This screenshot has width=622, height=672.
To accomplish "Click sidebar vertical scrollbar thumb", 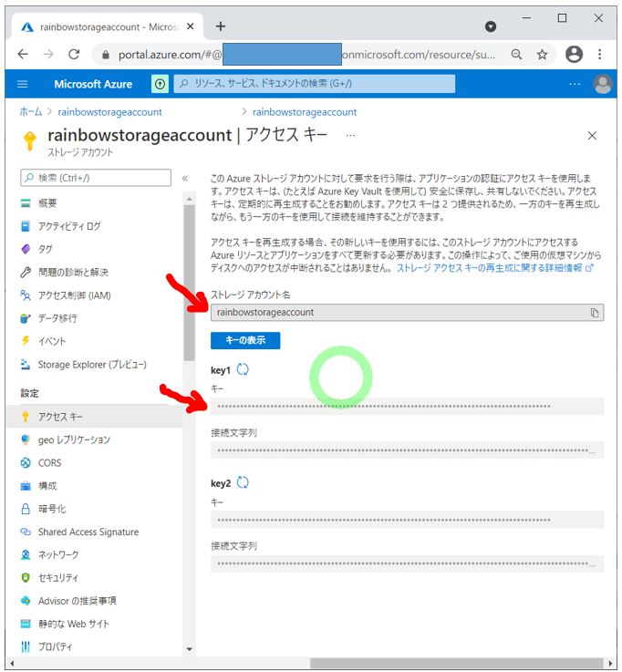I will 189,283.
